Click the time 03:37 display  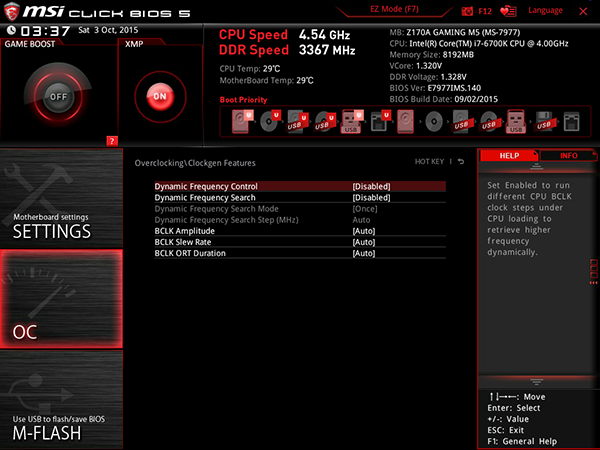[x=45, y=31]
